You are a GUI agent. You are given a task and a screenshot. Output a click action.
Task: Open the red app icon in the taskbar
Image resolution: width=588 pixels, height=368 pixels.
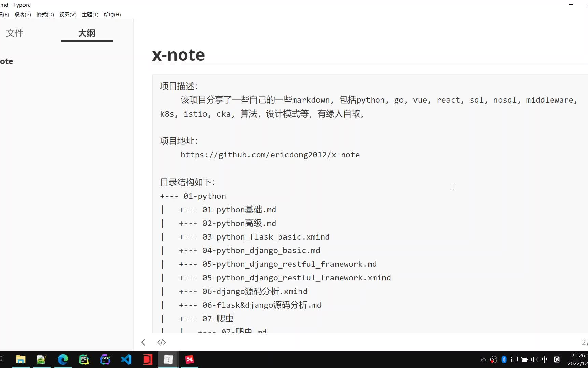coord(147,359)
